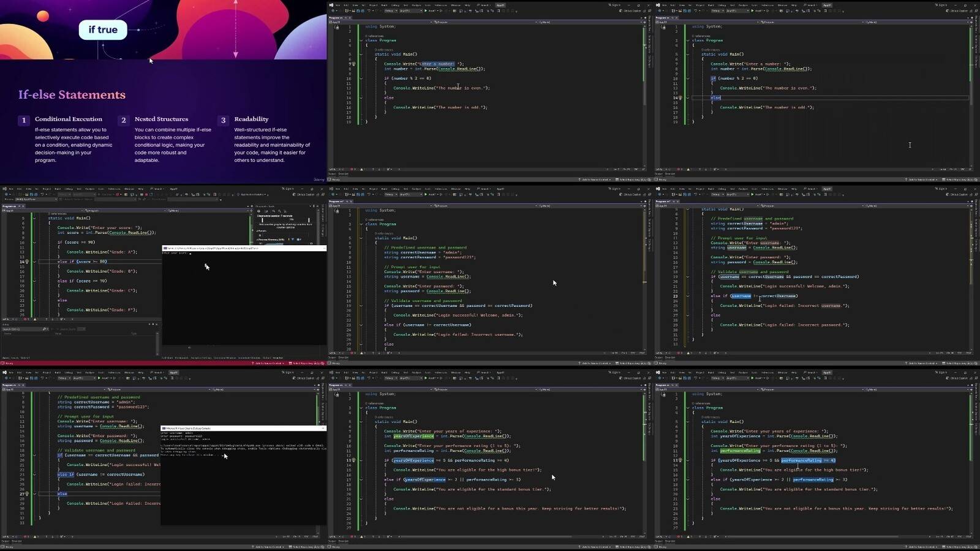
Task: Toggle auto-hide pin on the Locals panel
Action: coord(153,324)
